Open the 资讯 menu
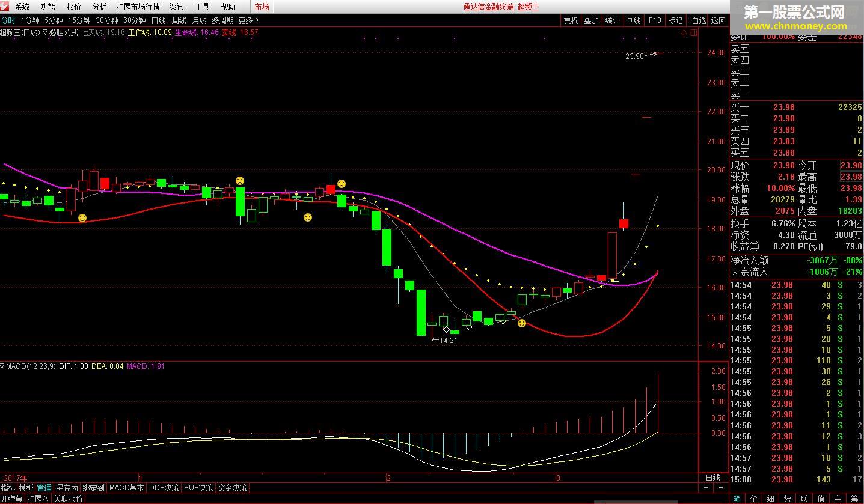This screenshot has height=504, width=864. (x=176, y=7)
